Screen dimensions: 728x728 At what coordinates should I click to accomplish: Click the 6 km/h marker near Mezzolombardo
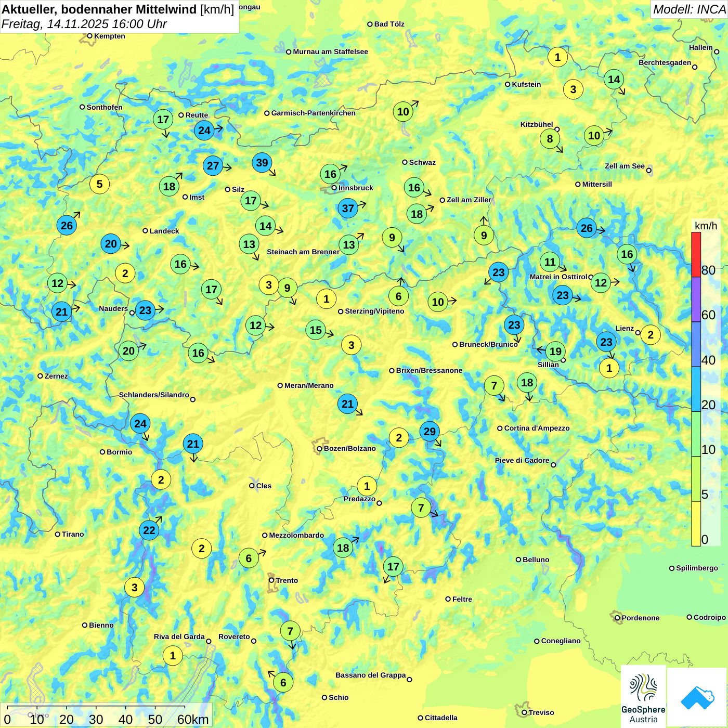coord(249,558)
